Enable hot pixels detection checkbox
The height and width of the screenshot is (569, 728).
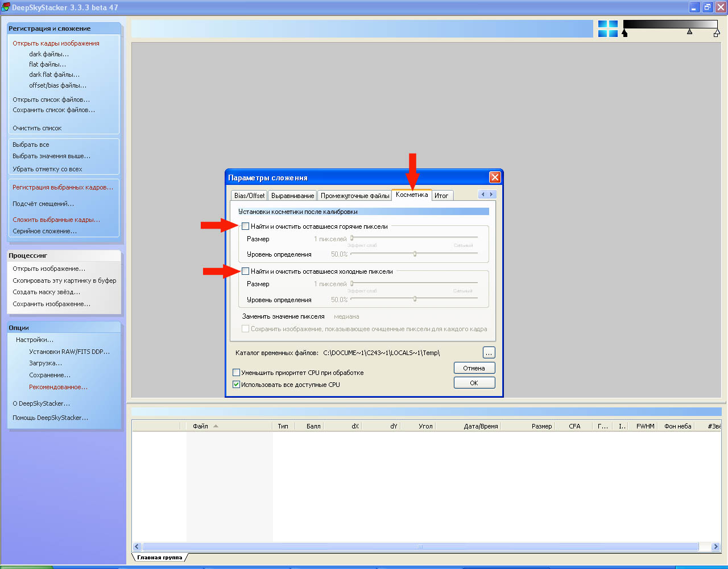pyautogui.click(x=246, y=226)
